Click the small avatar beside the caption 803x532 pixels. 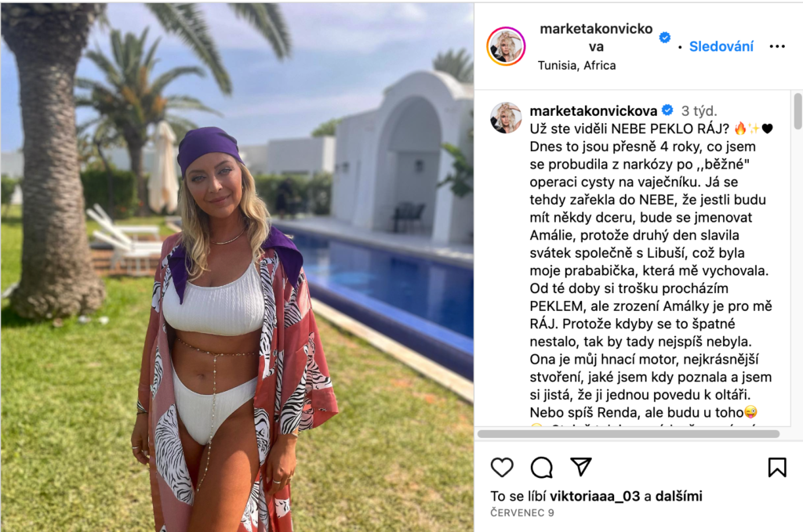click(x=506, y=118)
